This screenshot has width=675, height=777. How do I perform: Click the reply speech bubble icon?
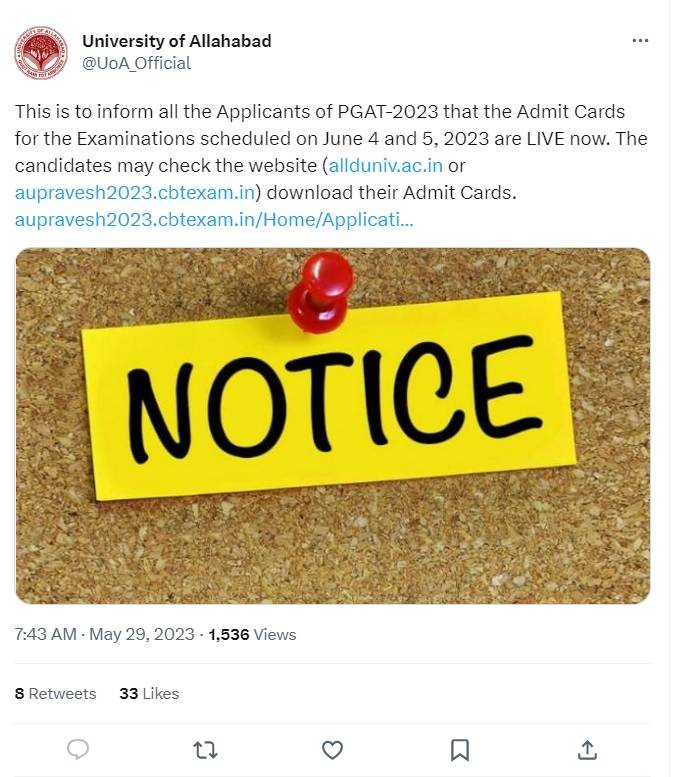pos(78,749)
